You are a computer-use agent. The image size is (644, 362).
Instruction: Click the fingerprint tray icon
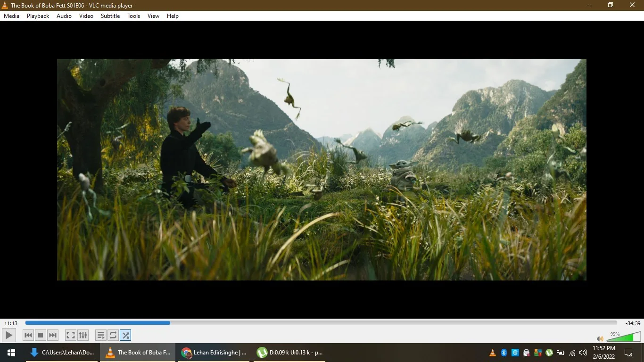click(x=515, y=353)
